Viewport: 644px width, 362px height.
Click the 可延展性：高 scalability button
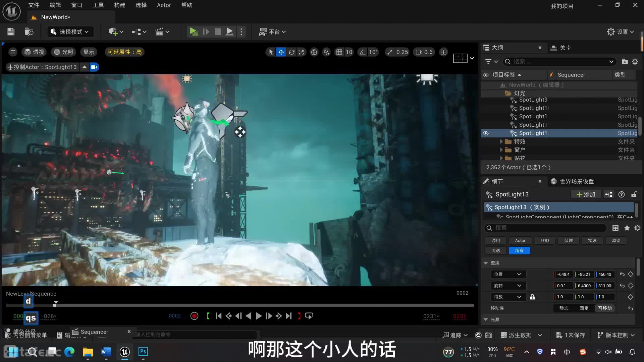pos(124,52)
